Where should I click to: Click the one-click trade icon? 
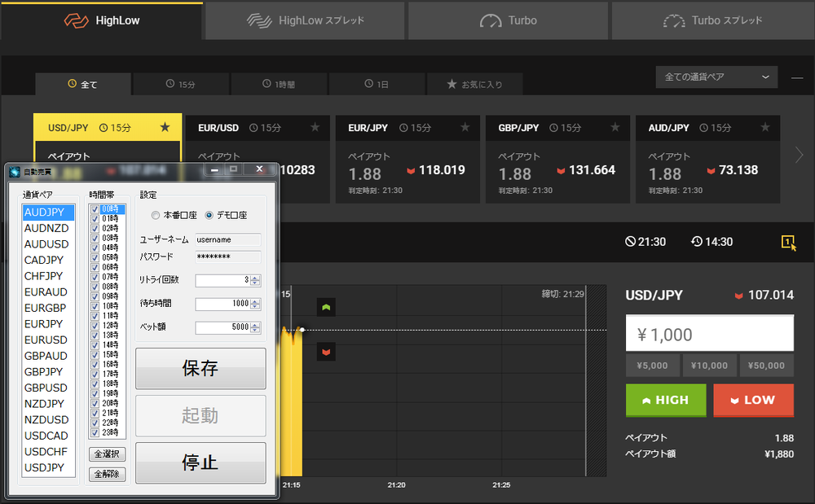click(x=788, y=243)
